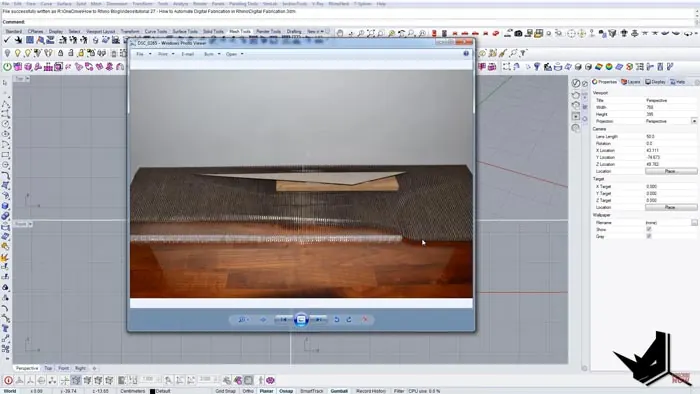The image size is (700, 394).
Task: Toggle Gumball in status bar
Action: [x=339, y=391]
